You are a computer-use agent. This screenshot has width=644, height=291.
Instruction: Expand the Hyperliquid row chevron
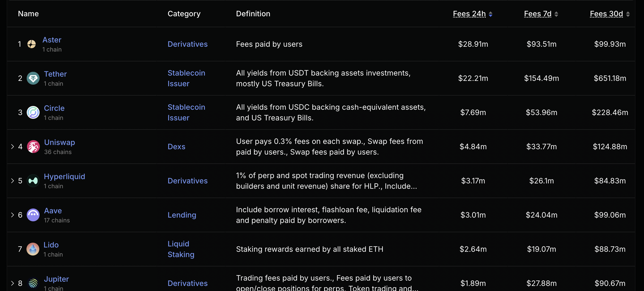(x=12, y=181)
